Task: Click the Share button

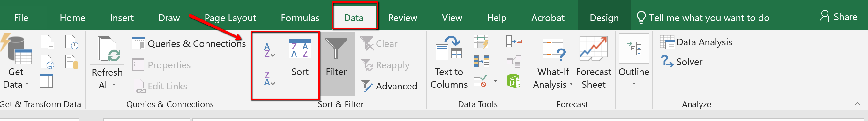Action: click(x=838, y=17)
